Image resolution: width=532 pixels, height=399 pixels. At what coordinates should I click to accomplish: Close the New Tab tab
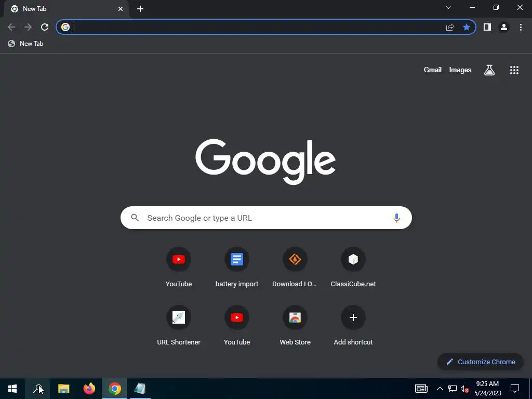[121, 9]
